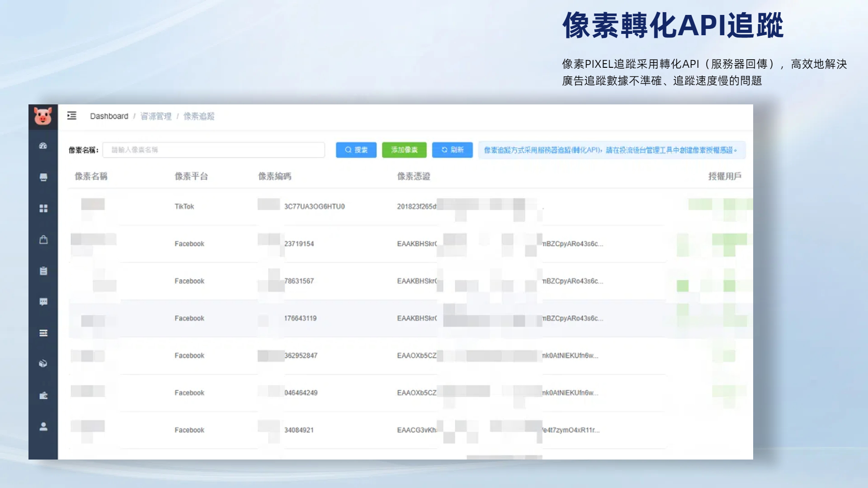Screen dimensions: 868x488
Task: Click the 資源管理 breadcrumb
Action: pyautogui.click(x=156, y=116)
